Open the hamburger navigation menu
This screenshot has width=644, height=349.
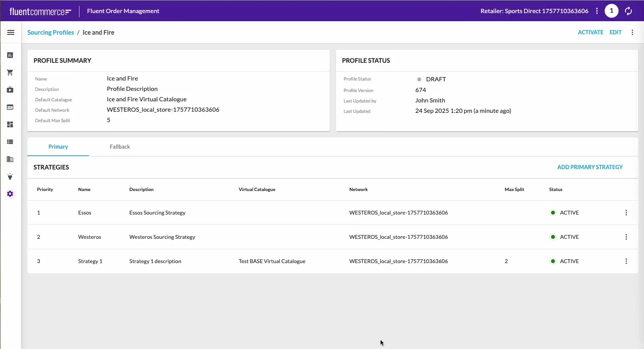click(x=11, y=32)
